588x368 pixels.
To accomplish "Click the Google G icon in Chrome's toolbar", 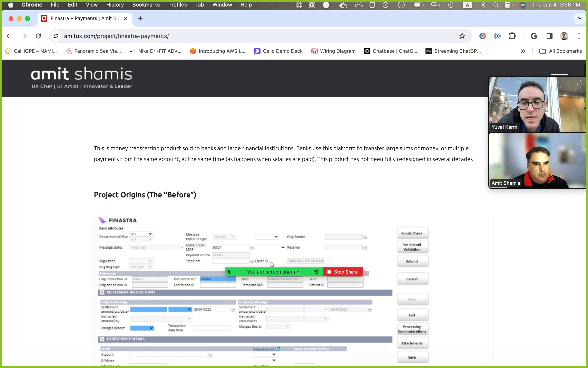I will (534, 36).
